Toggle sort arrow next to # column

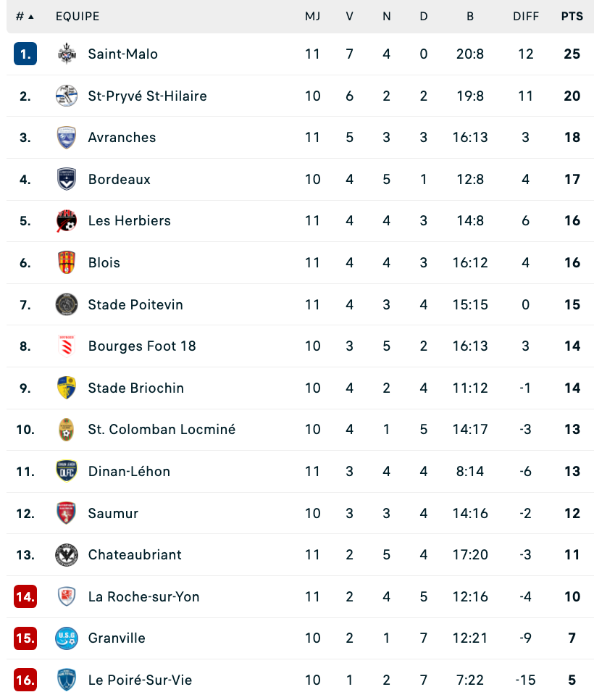pyautogui.click(x=31, y=17)
